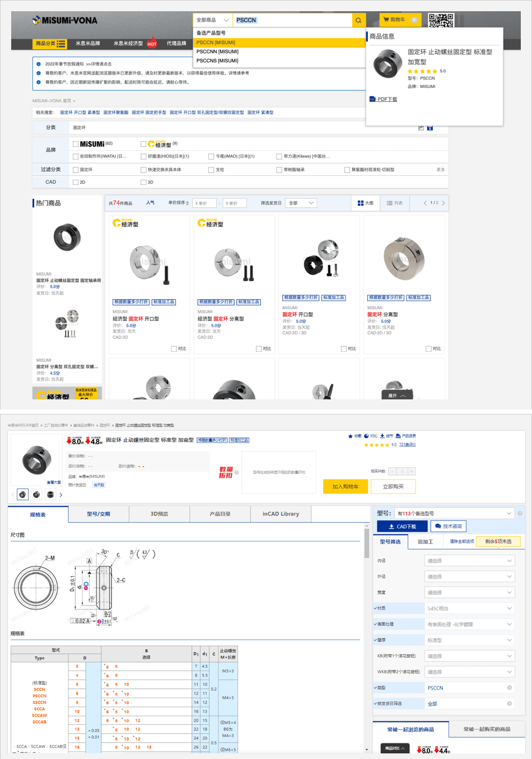Enable the 2D CAD filter checkbox
The height and width of the screenshot is (759, 532).
76,182
